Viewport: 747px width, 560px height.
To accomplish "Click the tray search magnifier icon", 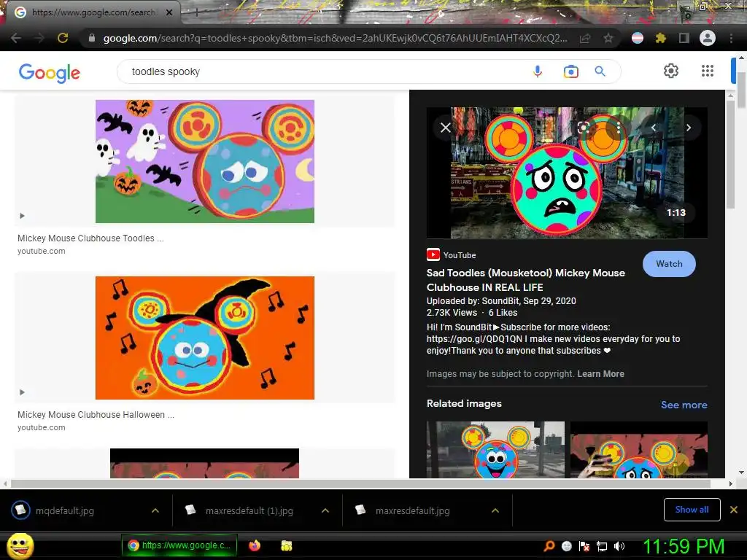I will (x=549, y=546).
